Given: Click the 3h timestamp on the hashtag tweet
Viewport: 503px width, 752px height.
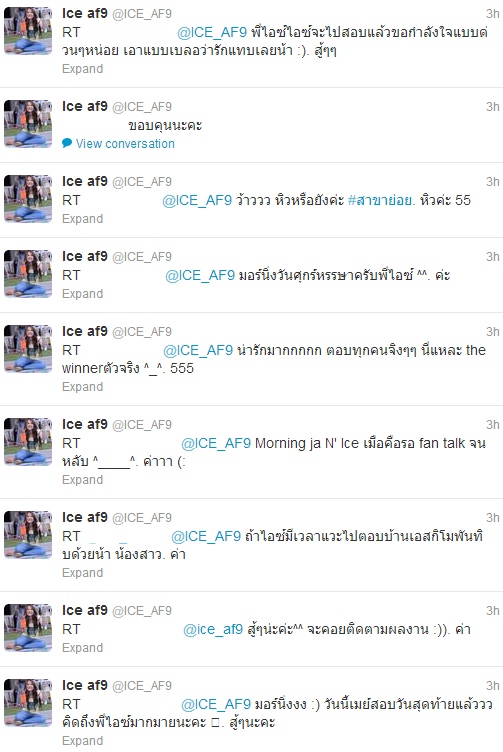Looking at the screenshot, I should coord(493,181).
